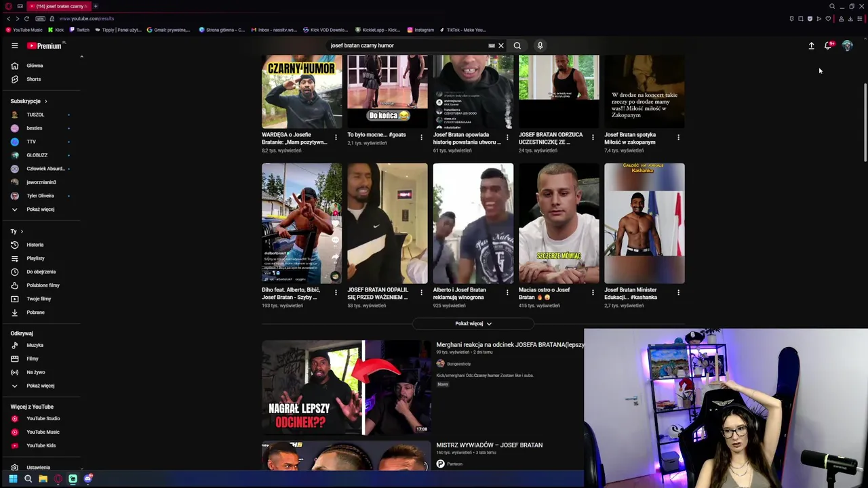The height and width of the screenshot is (488, 868).
Task: Open the jaworznianin3 subscription channel
Action: click(x=41, y=182)
